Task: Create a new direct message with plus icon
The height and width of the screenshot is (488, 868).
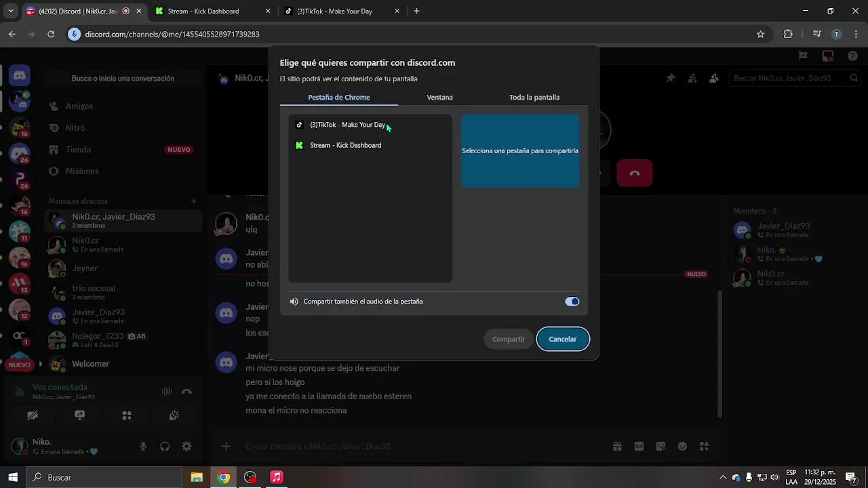Action: [193, 201]
